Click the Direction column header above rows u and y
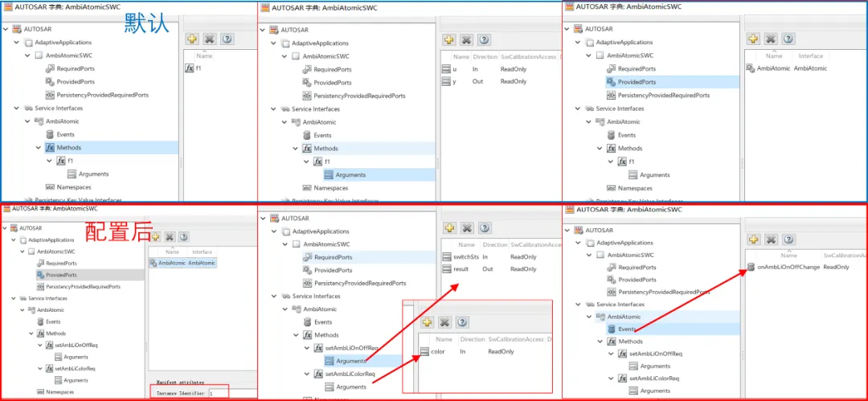This screenshot has width=868, height=401. tap(485, 57)
